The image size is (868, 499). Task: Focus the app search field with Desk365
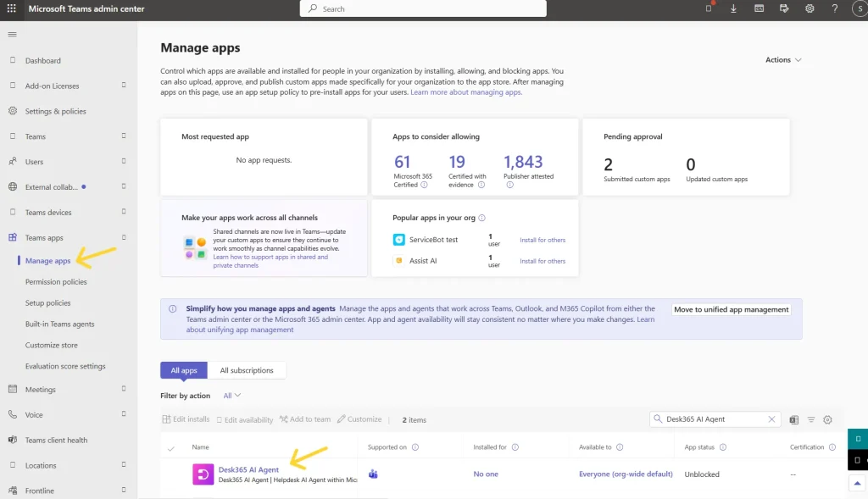point(715,419)
